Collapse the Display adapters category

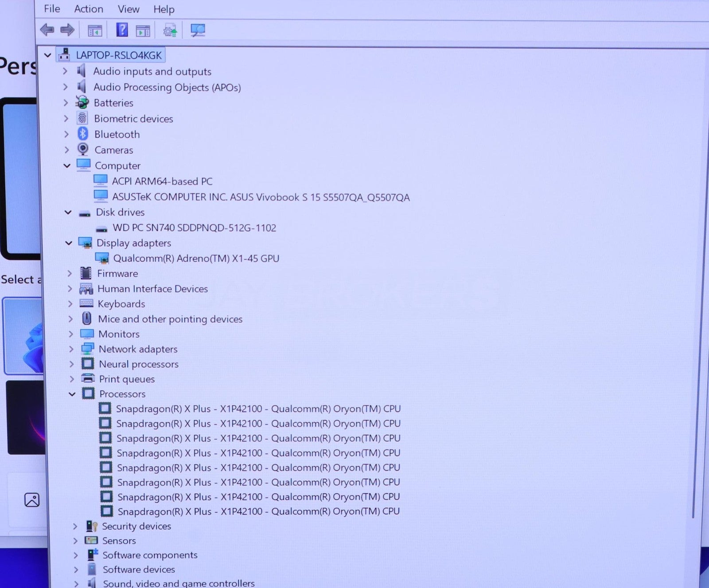tap(69, 243)
